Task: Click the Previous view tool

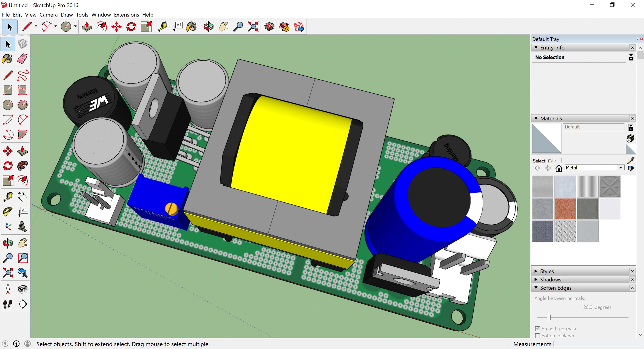Action: (x=23, y=273)
